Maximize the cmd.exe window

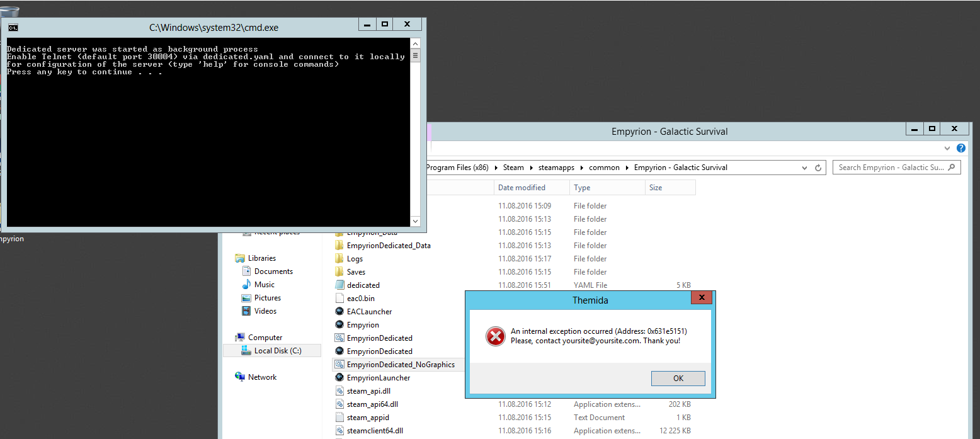pos(384,24)
